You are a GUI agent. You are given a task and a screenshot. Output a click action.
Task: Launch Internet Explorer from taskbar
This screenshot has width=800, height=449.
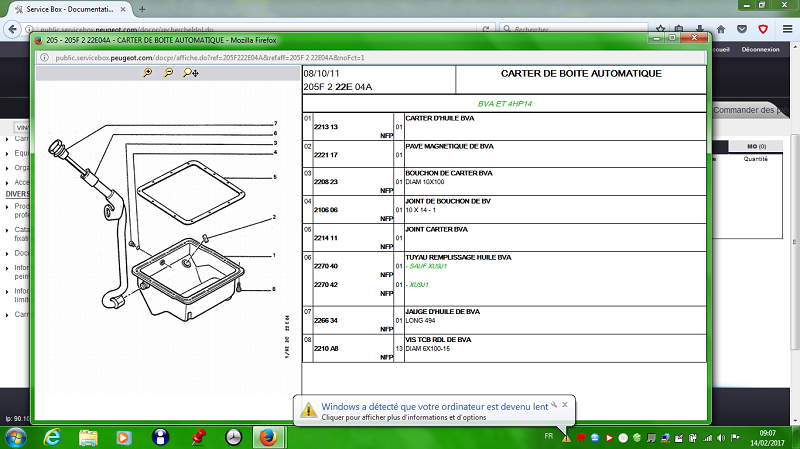tap(52, 437)
